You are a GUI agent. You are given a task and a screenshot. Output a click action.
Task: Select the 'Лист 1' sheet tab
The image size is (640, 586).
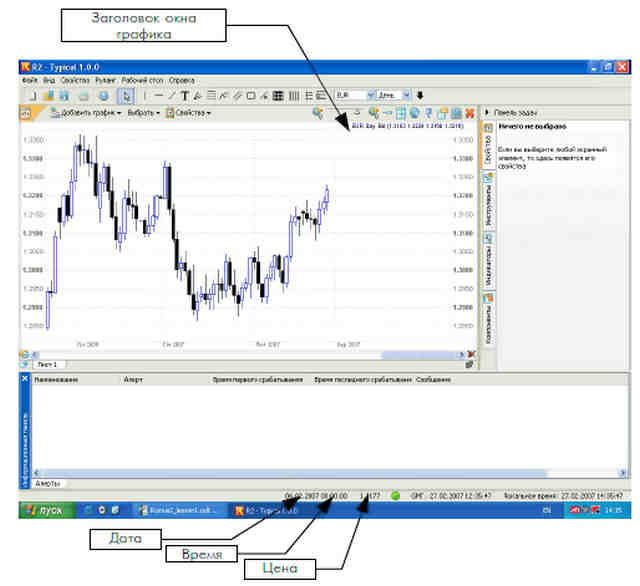pos(47,364)
